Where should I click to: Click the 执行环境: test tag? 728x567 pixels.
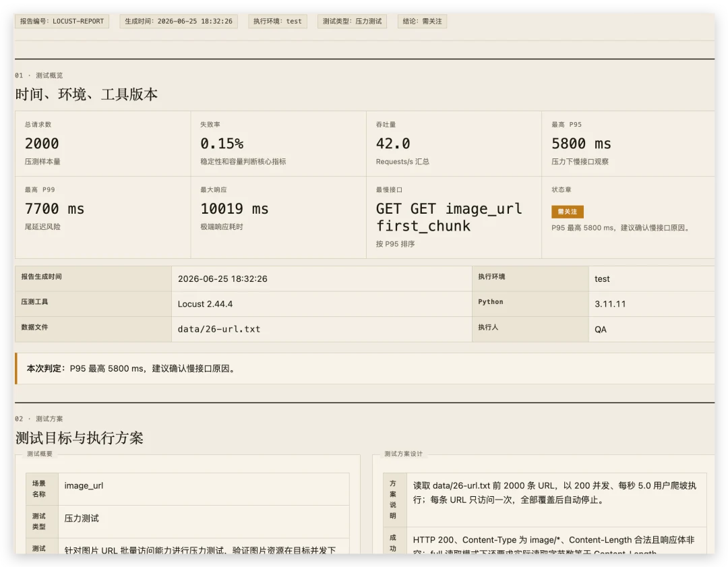coord(278,22)
